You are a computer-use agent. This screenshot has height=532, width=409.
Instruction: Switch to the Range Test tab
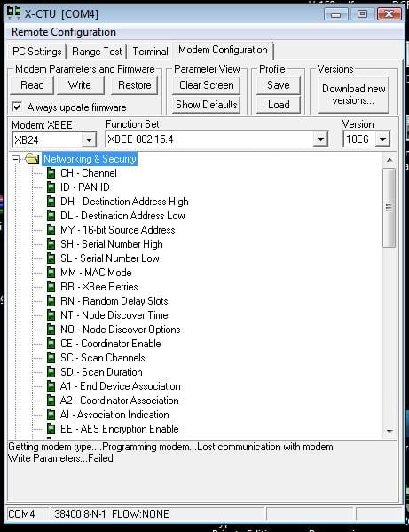tap(97, 52)
